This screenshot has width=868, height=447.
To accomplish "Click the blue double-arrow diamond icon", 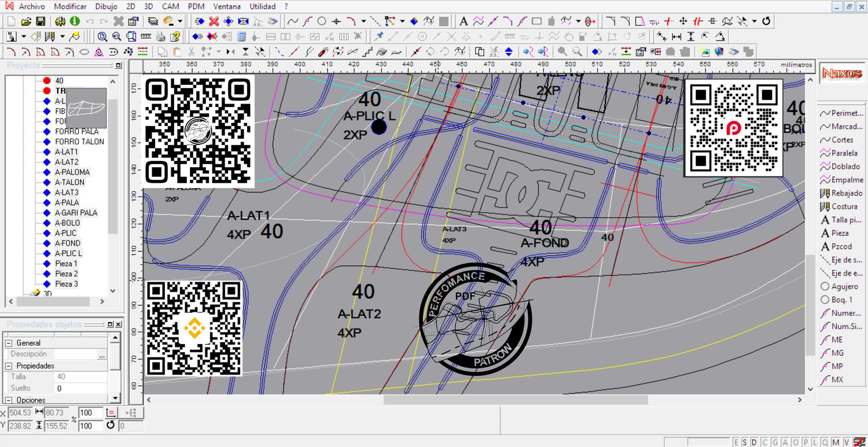I will pos(197,36).
